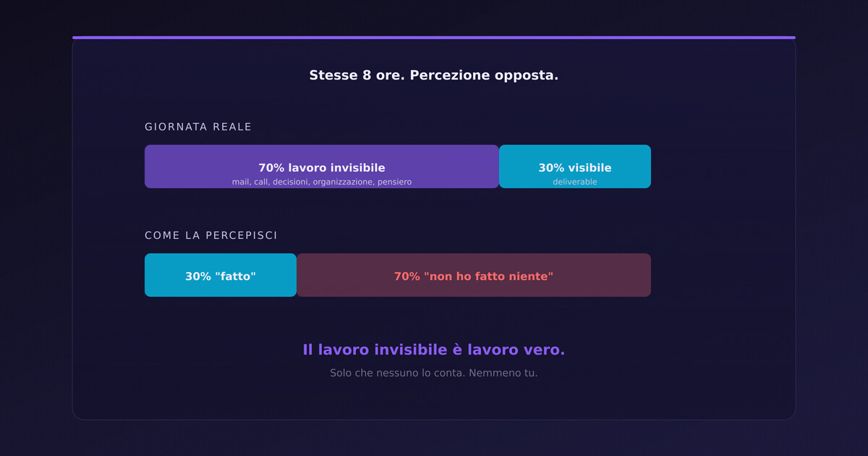Click the red "non ho fatto niente" bar
The width and height of the screenshot is (868, 456).
pos(474,276)
